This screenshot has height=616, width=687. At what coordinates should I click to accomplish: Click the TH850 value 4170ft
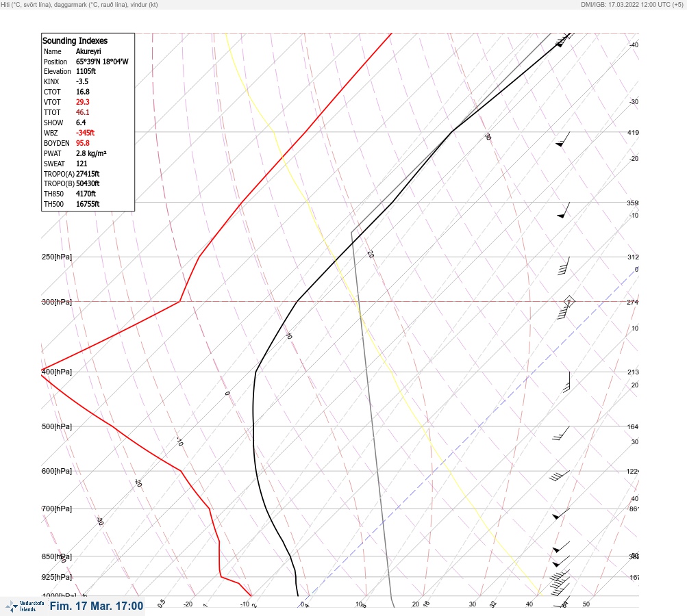pyautogui.click(x=86, y=194)
